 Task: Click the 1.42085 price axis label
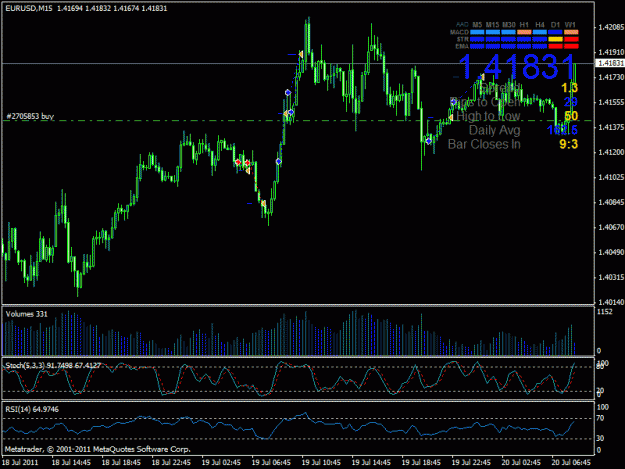tap(611, 27)
